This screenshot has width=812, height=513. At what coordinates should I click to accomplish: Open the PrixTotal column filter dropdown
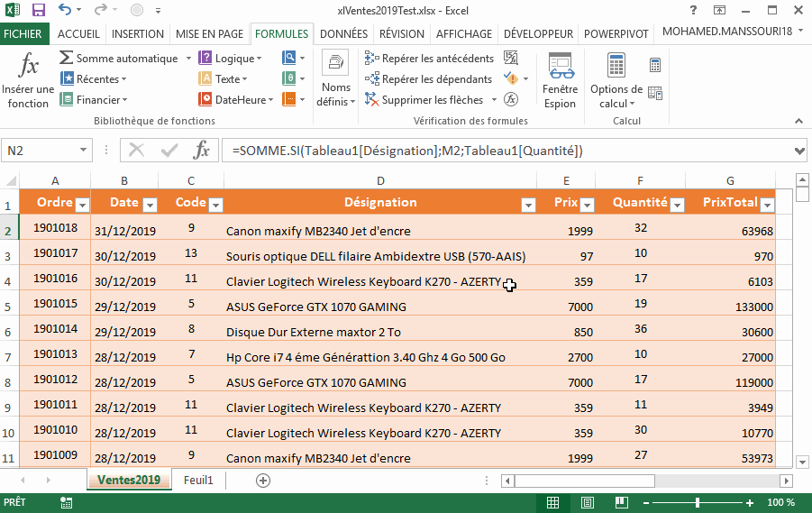point(768,206)
